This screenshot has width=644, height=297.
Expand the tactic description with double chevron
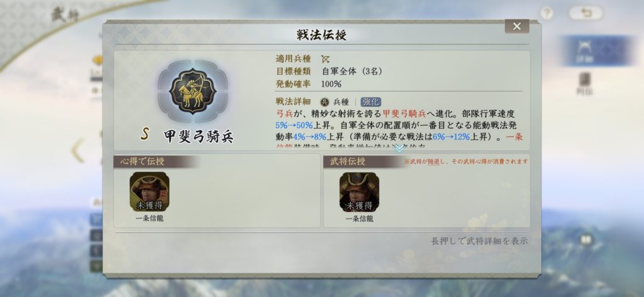coord(399,148)
